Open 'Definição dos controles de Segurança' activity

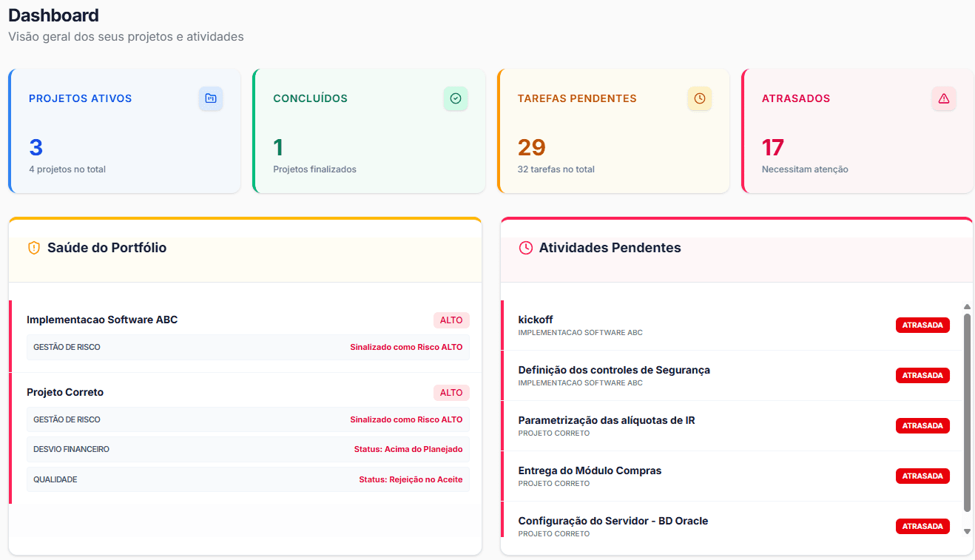pyautogui.click(x=614, y=370)
